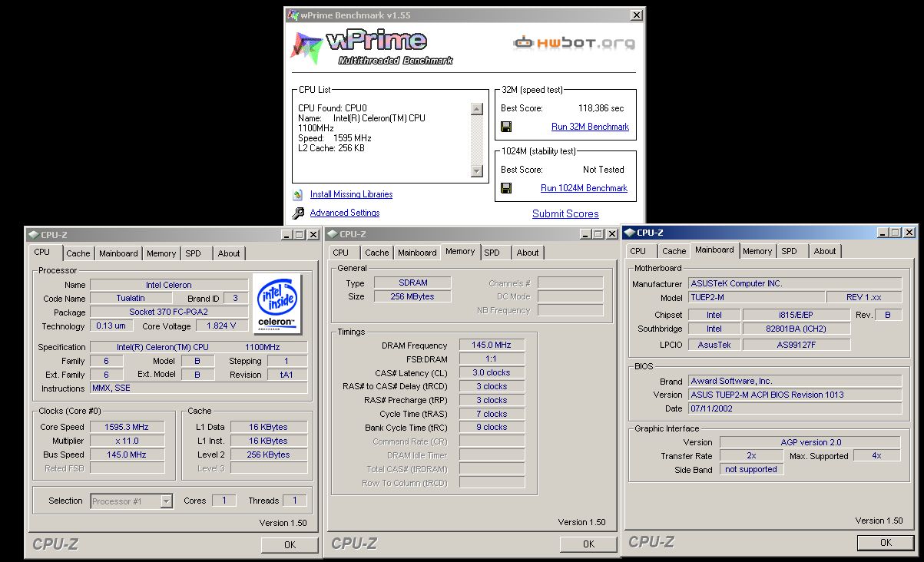Click the title icon of the CPU-Z CPU window
The width and height of the screenshot is (924, 562).
click(32, 235)
